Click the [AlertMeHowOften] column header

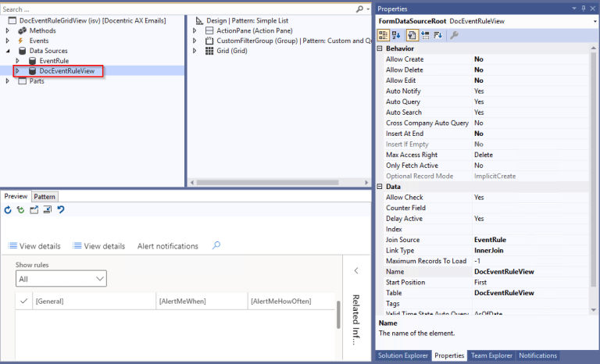click(x=291, y=302)
